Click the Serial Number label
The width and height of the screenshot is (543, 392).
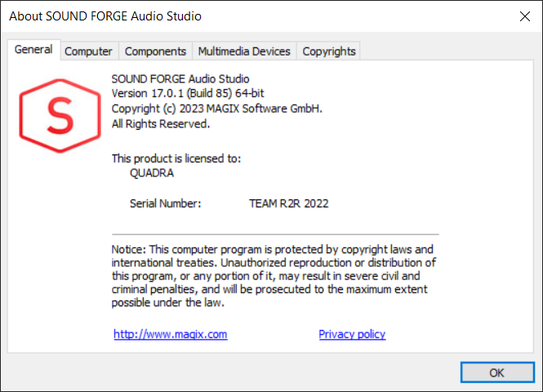tap(165, 203)
